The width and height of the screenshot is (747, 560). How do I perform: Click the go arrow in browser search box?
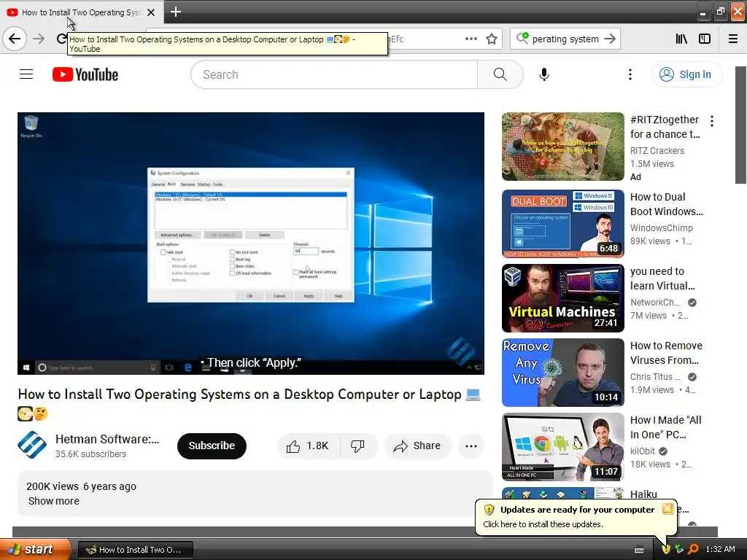pos(610,39)
